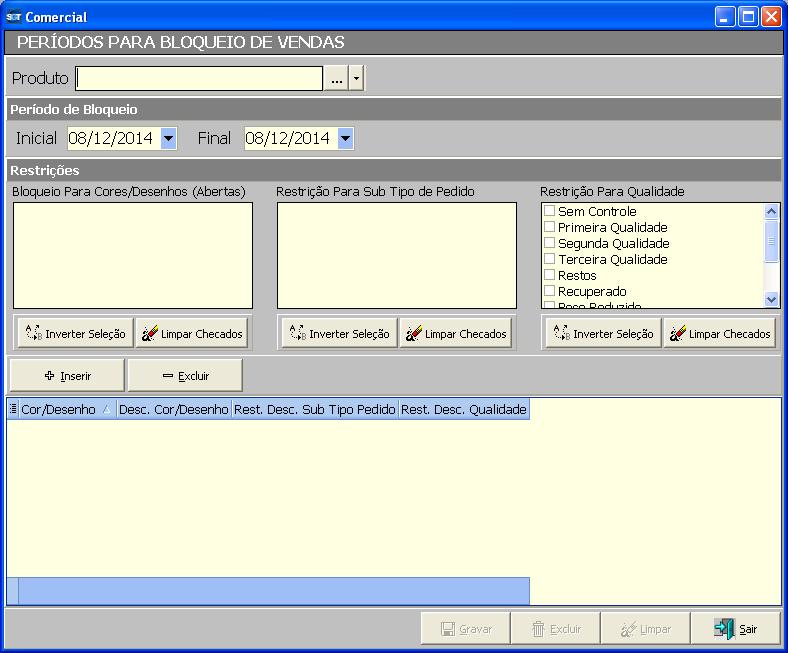
Task: Click into the Produto input field
Action: pyautogui.click(x=199, y=79)
